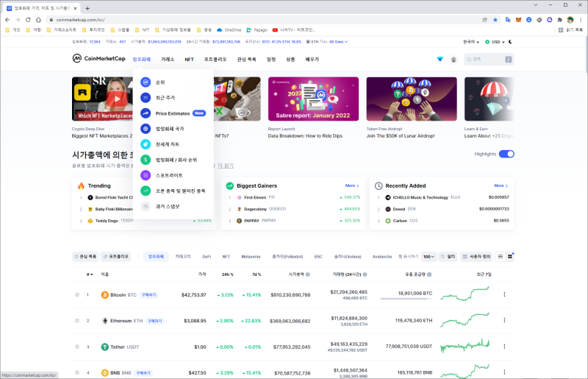Viewport: 588px width, 379px height.
Task: Click carousel next arrow
Action: 506,101
